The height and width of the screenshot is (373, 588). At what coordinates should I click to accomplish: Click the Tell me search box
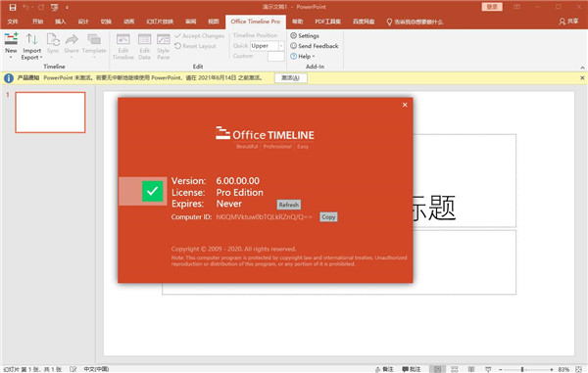tap(415, 22)
